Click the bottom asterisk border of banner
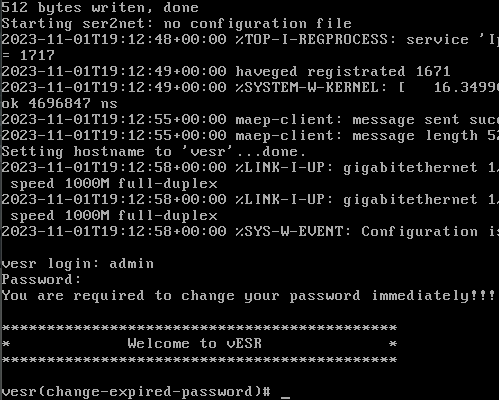The width and height of the screenshot is (499, 400). 199,360
